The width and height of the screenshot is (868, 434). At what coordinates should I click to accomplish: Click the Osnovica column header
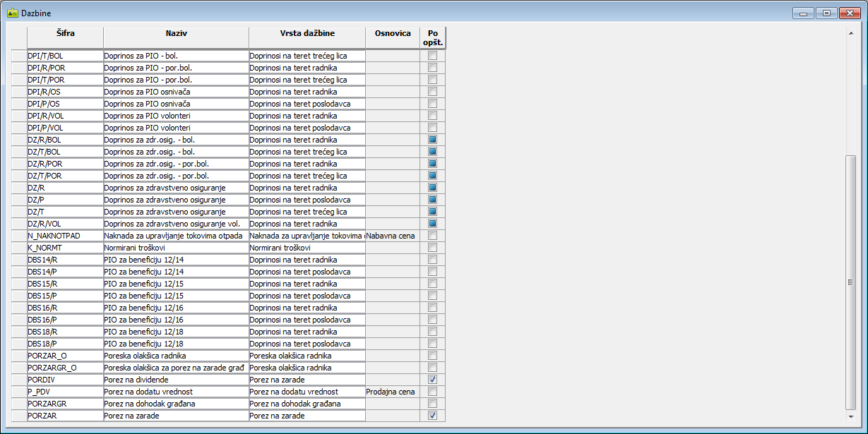point(392,33)
